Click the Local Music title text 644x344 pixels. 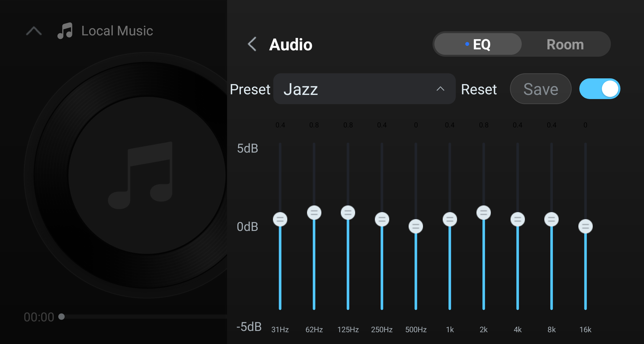117,31
